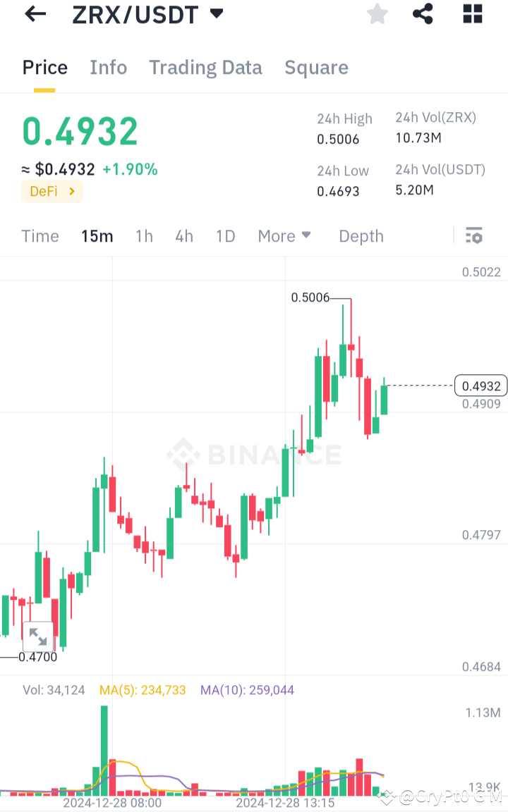Switch to the Info section
The image size is (508, 812).
pyautogui.click(x=108, y=68)
